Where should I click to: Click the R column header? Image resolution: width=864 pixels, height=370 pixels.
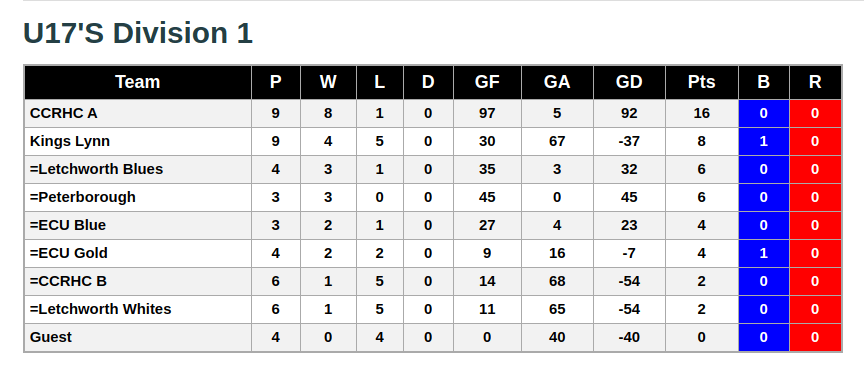[x=815, y=82]
